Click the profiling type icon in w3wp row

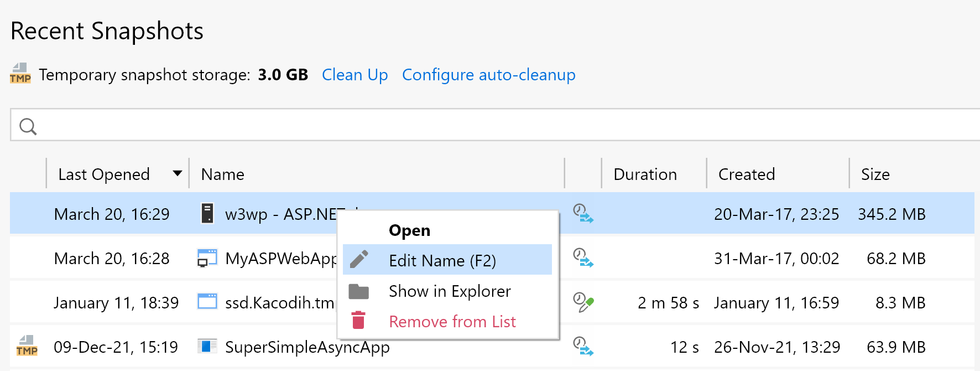click(583, 214)
